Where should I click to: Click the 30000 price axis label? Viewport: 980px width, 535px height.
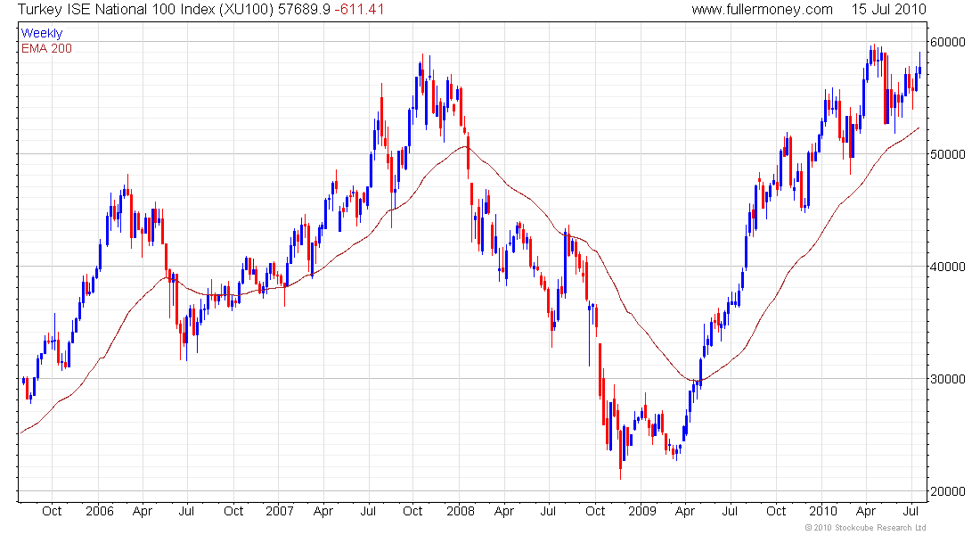point(948,379)
